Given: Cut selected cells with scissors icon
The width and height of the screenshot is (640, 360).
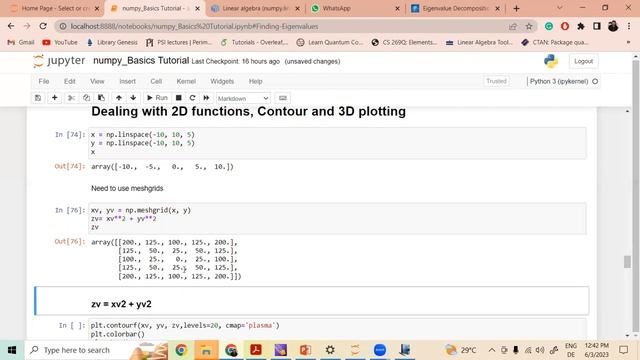Looking at the screenshot, I should click(x=71, y=98).
